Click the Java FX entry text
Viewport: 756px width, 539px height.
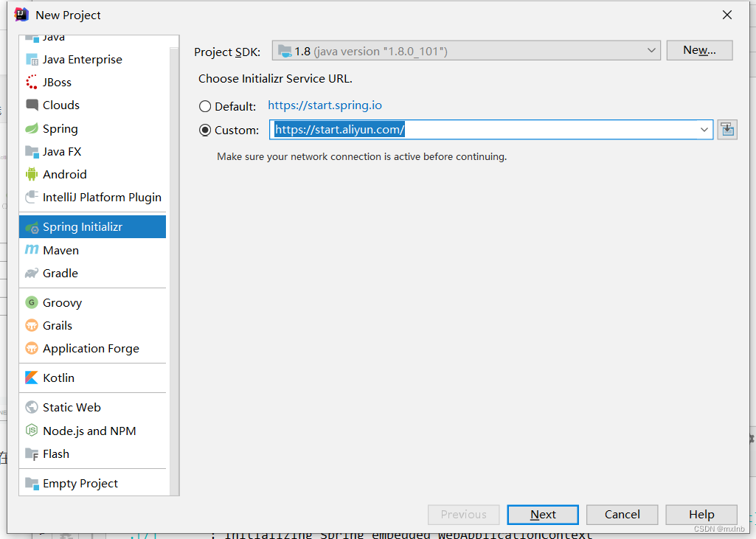pos(62,151)
